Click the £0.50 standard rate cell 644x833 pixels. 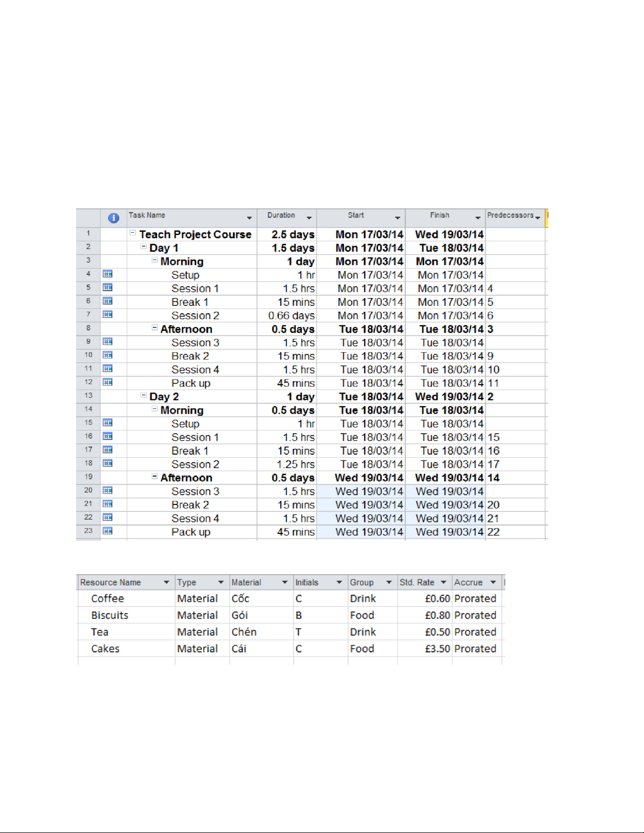click(425, 632)
